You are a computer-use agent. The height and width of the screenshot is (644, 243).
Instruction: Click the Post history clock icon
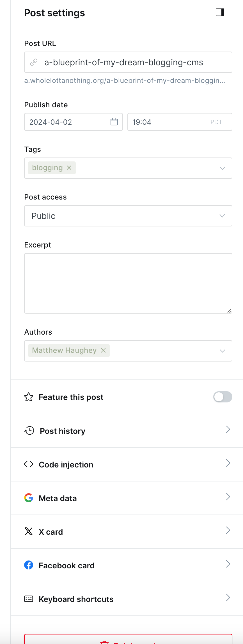pyautogui.click(x=29, y=431)
